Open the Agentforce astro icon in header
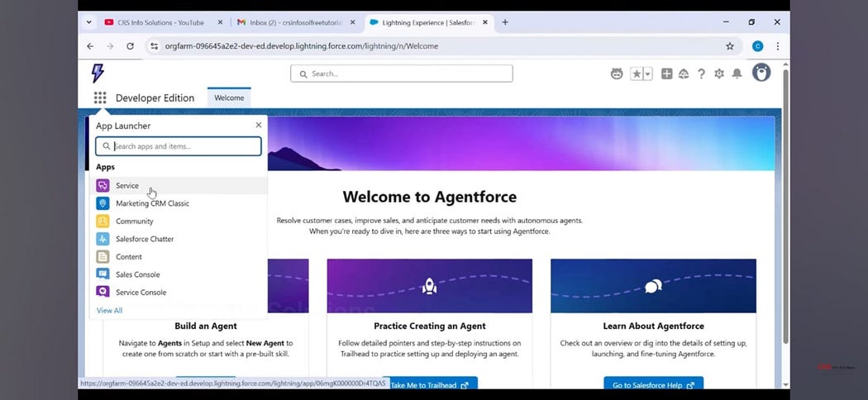 click(617, 74)
